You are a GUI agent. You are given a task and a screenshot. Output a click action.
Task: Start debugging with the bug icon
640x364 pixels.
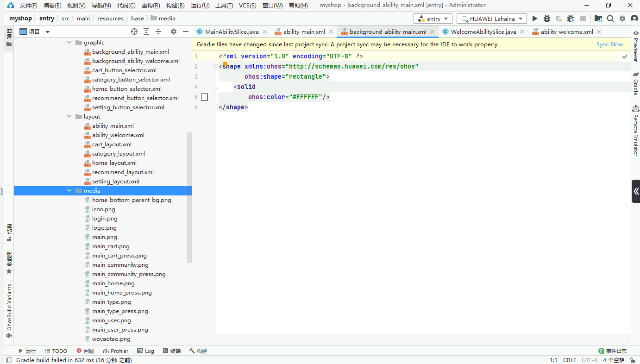pos(547,19)
